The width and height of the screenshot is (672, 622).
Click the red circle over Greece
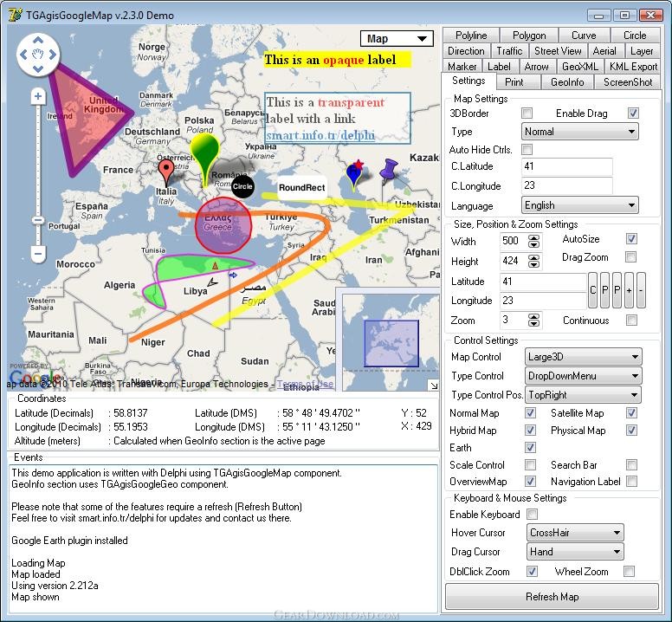pos(223,226)
